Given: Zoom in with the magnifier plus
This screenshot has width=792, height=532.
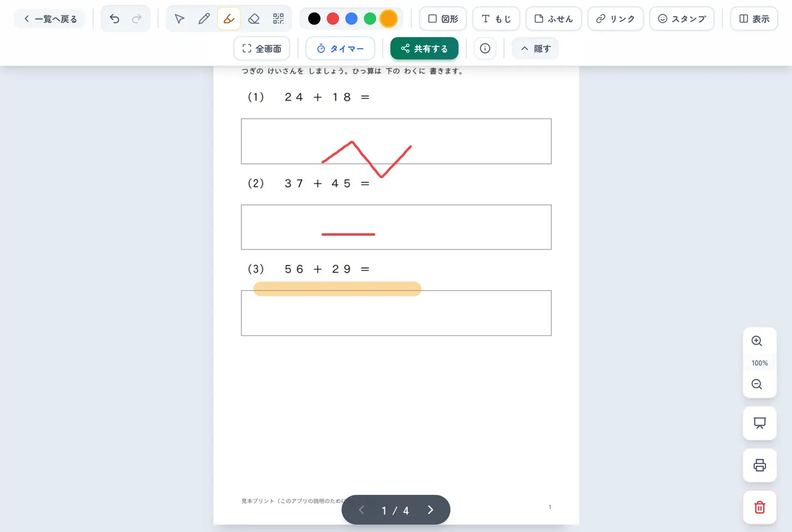Looking at the screenshot, I should pyautogui.click(x=757, y=341).
